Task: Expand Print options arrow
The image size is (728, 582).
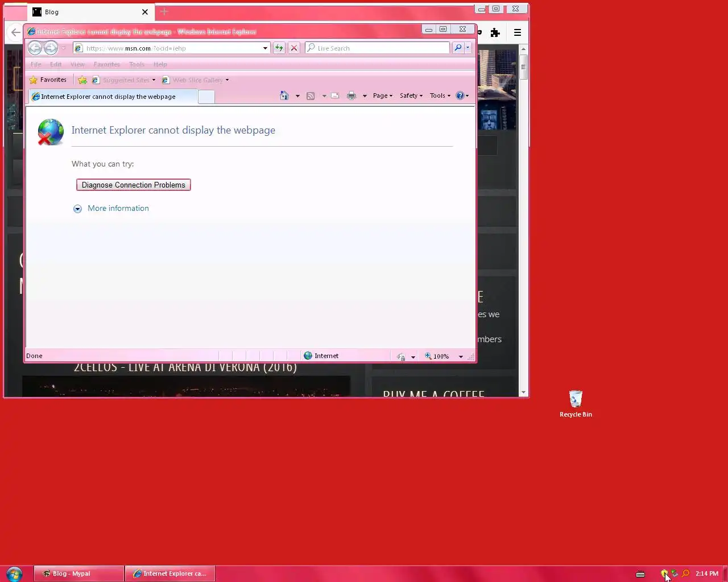Action: pyautogui.click(x=365, y=96)
